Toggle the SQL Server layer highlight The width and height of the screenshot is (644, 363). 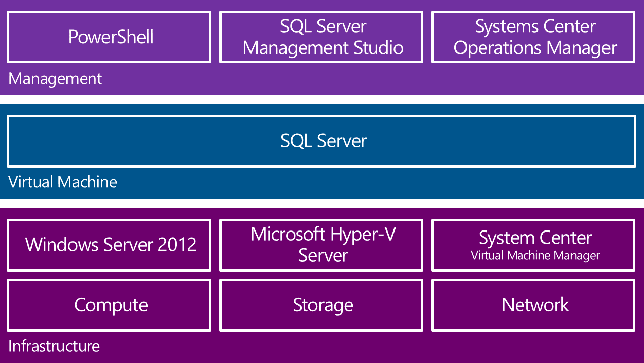321,141
